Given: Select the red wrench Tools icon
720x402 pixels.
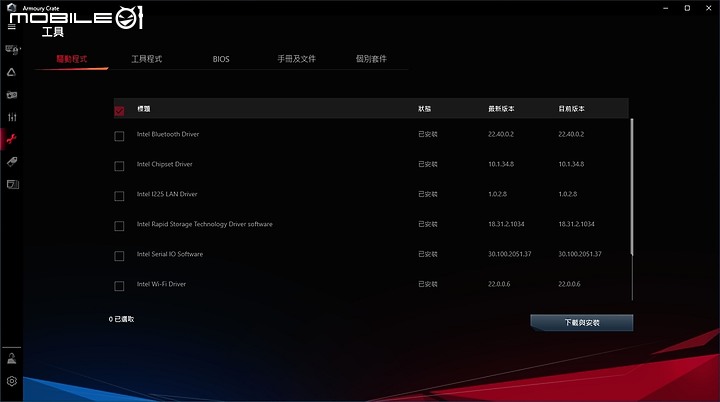Looking at the screenshot, I should (11, 139).
